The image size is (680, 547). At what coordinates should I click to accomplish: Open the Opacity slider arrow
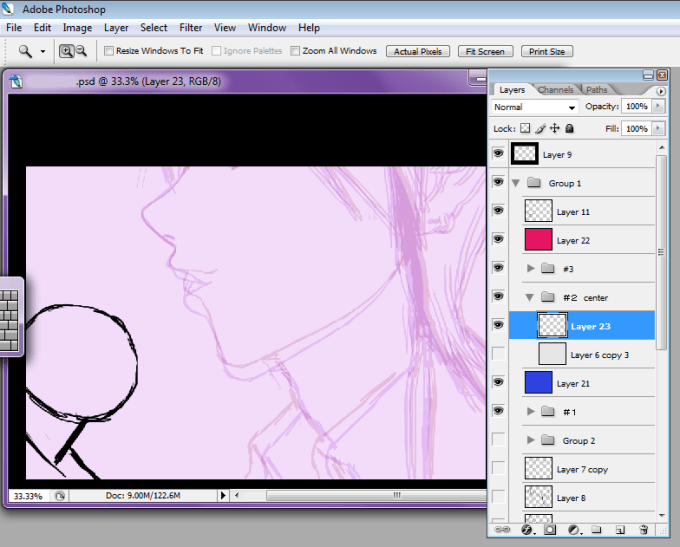[658, 106]
